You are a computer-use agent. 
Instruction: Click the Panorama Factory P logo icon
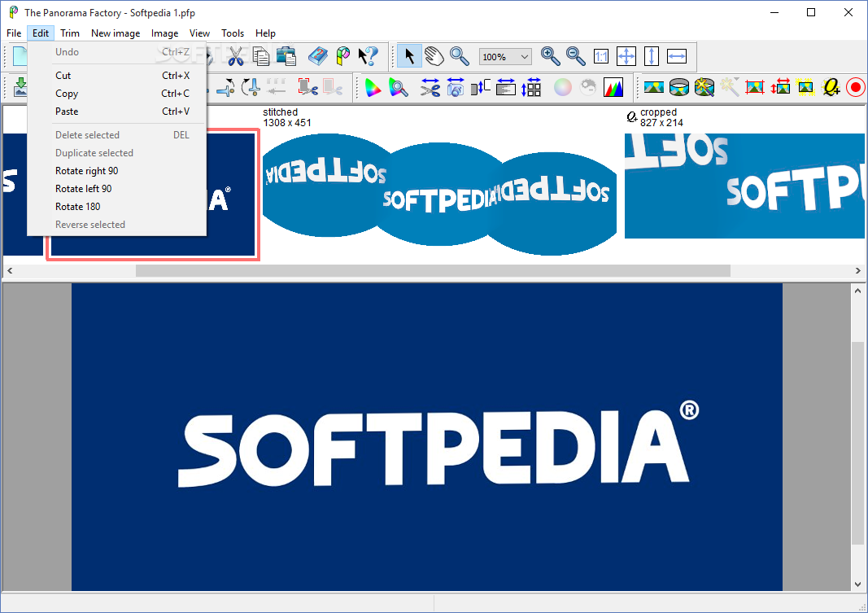(x=343, y=56)
